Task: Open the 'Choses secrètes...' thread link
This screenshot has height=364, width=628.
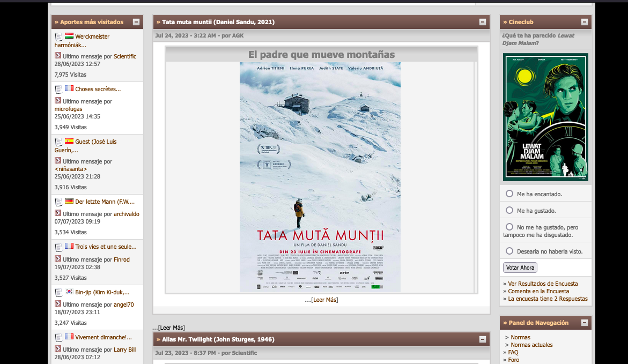Action: [x=98, y=90]
